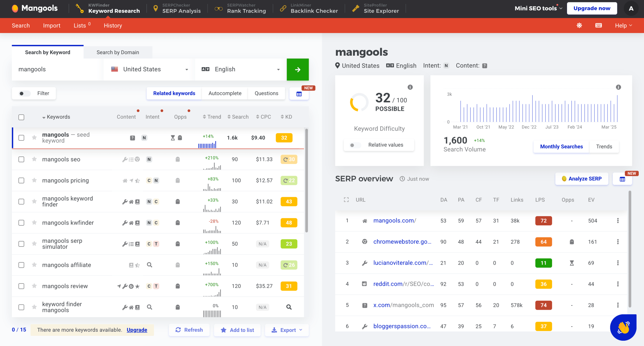Viewport: 644px width, 346px height.
Task: Click Keyword Difficulty info icon
Action: [410, 87]
